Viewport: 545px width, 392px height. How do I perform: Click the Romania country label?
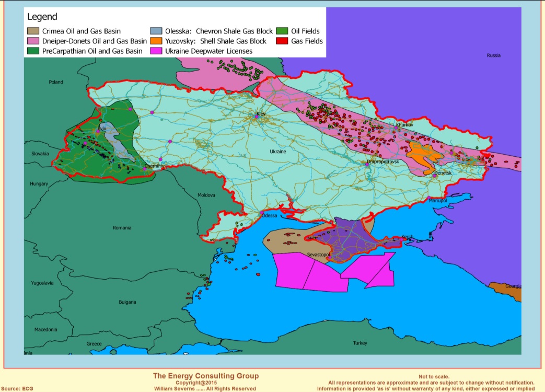coord(122,228)
